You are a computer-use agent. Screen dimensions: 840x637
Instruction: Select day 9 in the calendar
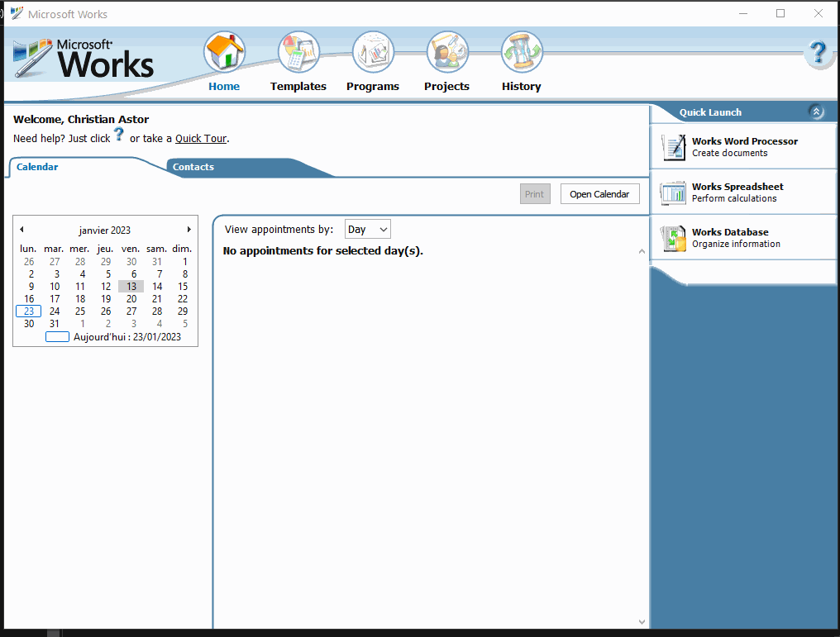point(31,287)
